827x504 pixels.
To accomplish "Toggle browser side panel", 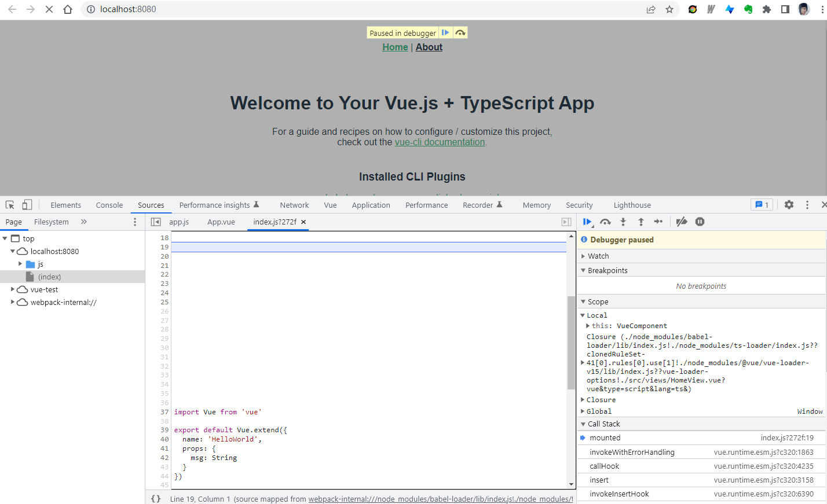I will coord(785,9).
